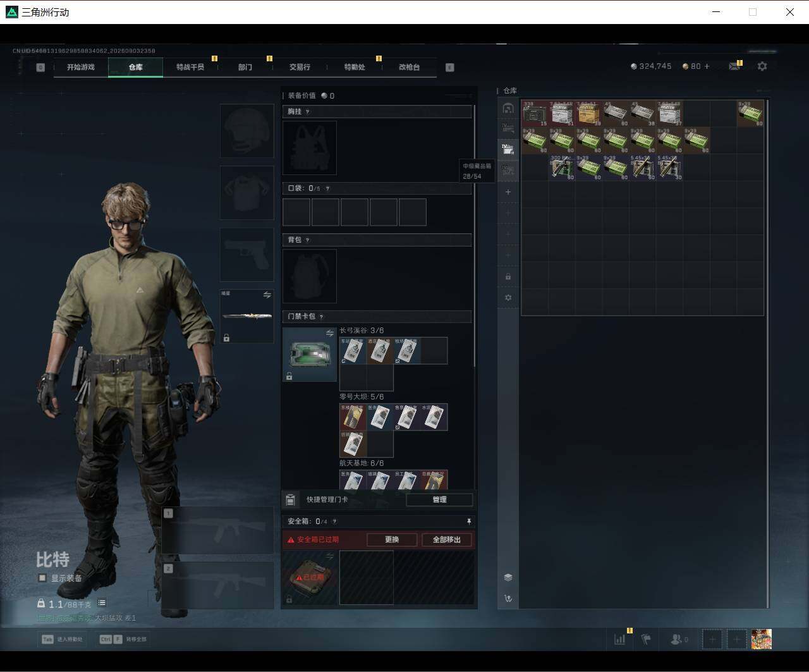Image resolution: width=809 pixels, height=672 pixels.
Task: Click the 三角洲行动 window app icon
Action: tap(11, 12)
